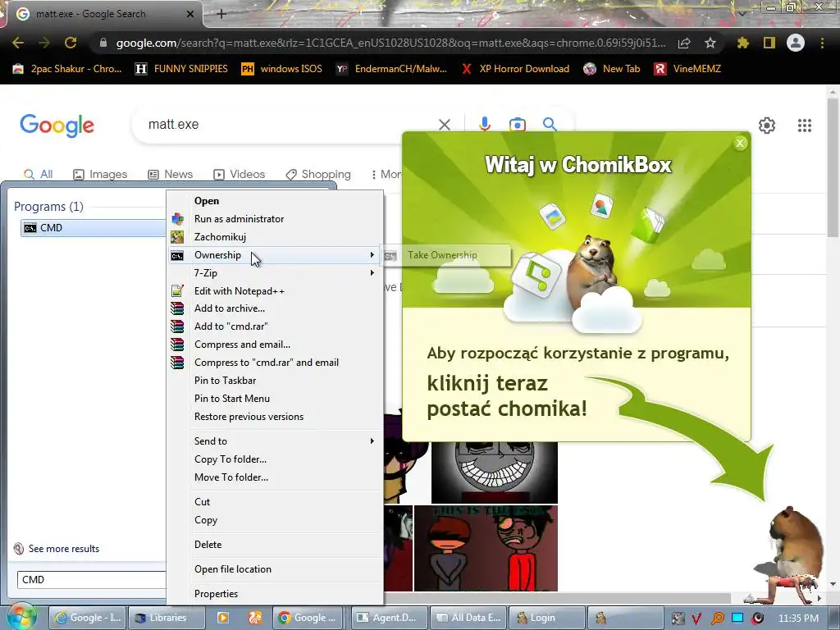The width and height of the screenshot is (840, 630).
Task: Open a new tab with the plus button
Action: (221, 14)
